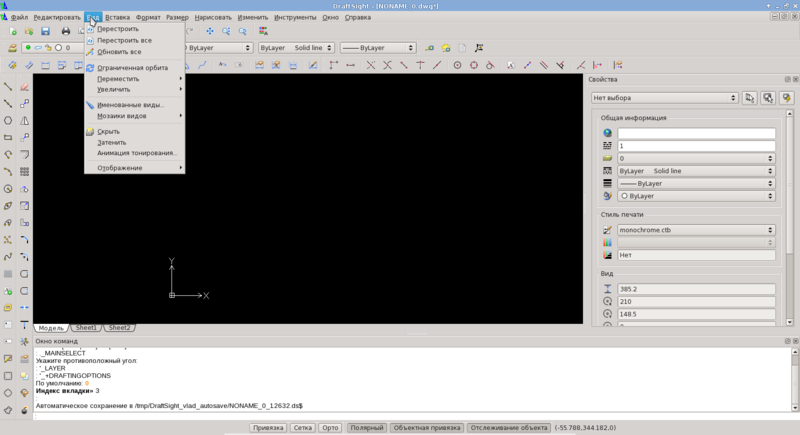Toggle the Орто mode button
Viewport: 800px width, 435px height.
click(x=330, y=428)
